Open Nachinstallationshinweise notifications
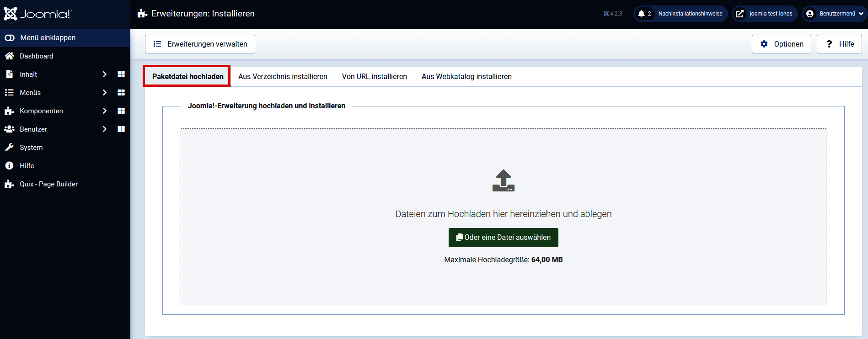868x339 pixels. (x=680, y=14)
